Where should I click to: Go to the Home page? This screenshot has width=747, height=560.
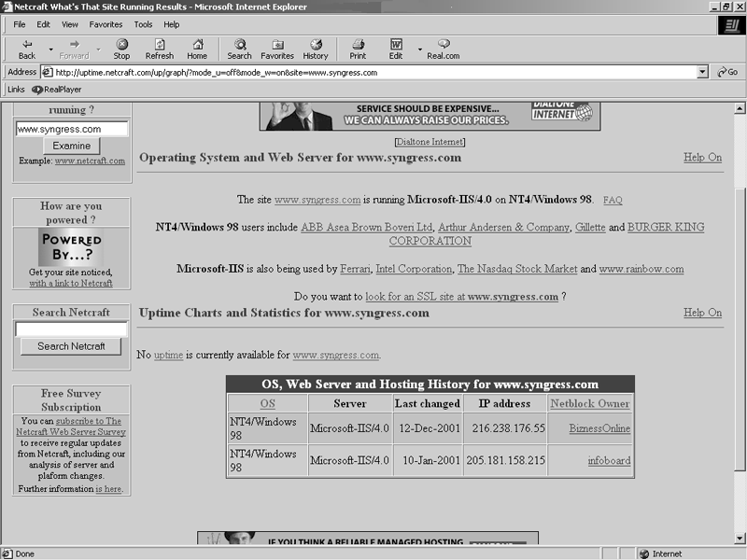197,49
